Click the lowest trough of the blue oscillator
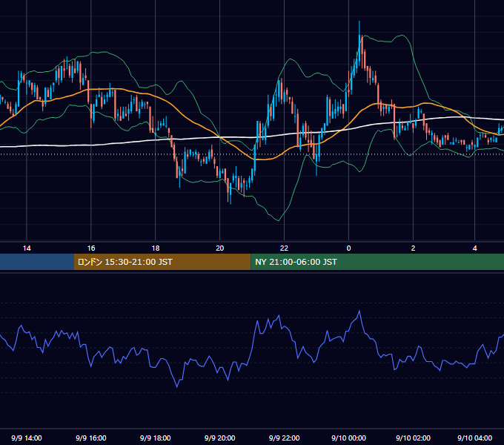The width and height of the screenshot is (504, 445). [177, 386]
